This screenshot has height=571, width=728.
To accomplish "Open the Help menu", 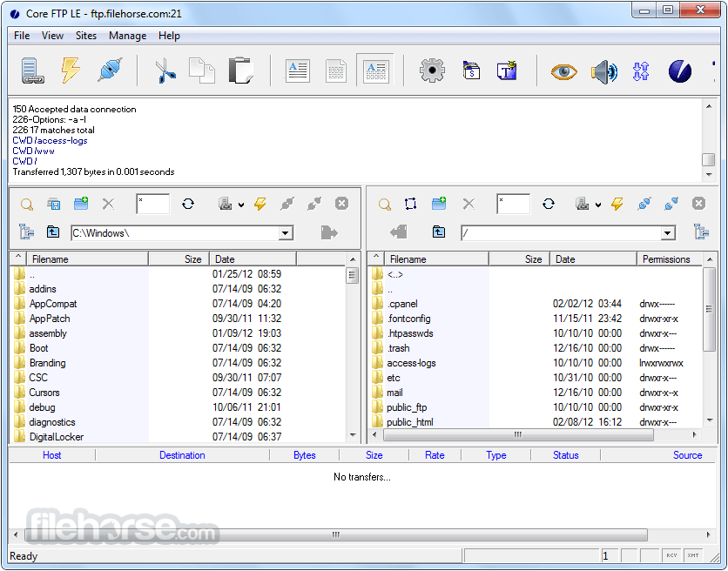I will [169, 36].
